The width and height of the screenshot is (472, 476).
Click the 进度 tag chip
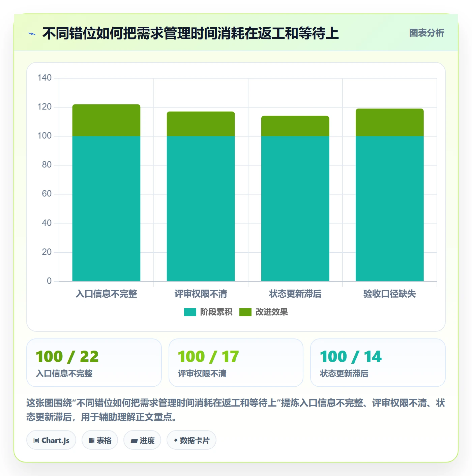[x=142, y=440]
